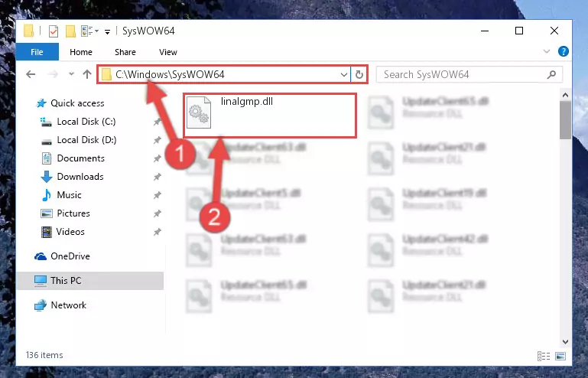Click the Videos film strip icon
The width and height of the screenshot is (588, 378).
[x=47, y=232]
